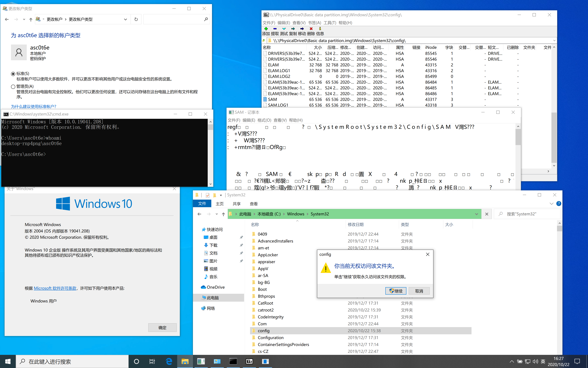Image resolution: width=588 pixels, height=368 pixels.
Task: Click Explorer 搜索"System32" search field
Action: pyautogui.click(x=527, y=214)
